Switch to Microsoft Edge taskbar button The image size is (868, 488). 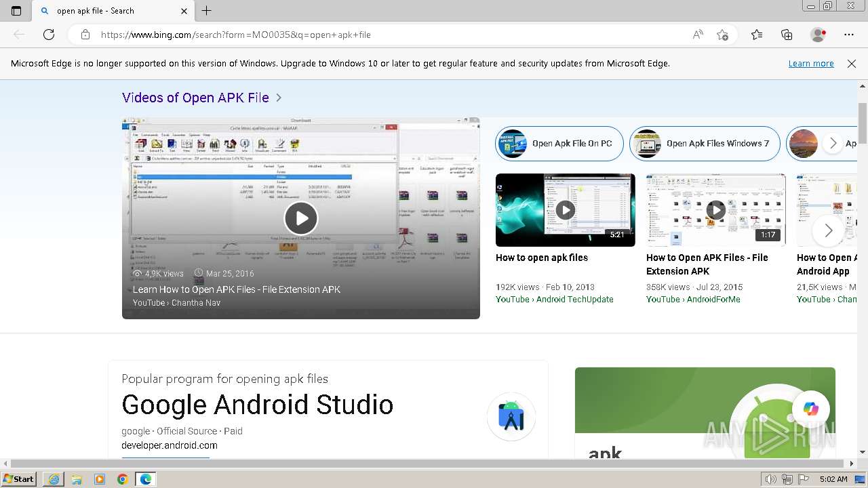tap(145, 479)
